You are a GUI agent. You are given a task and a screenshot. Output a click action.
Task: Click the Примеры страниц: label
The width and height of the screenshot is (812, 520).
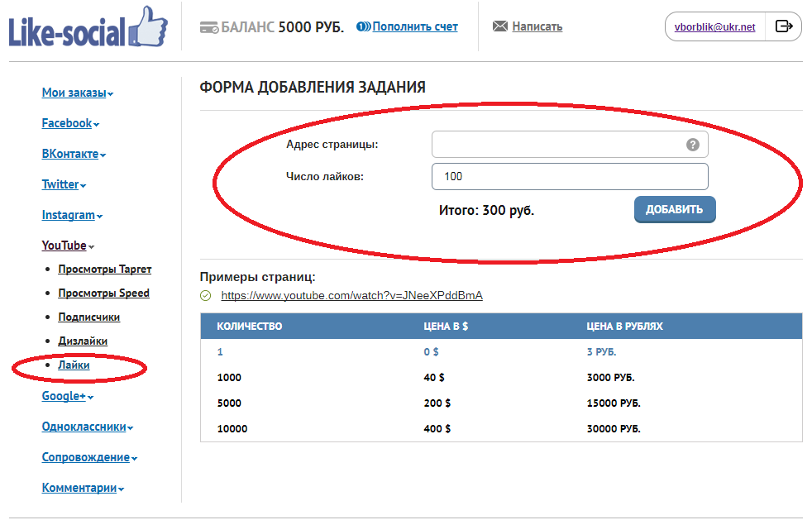[x=257, y=277]
